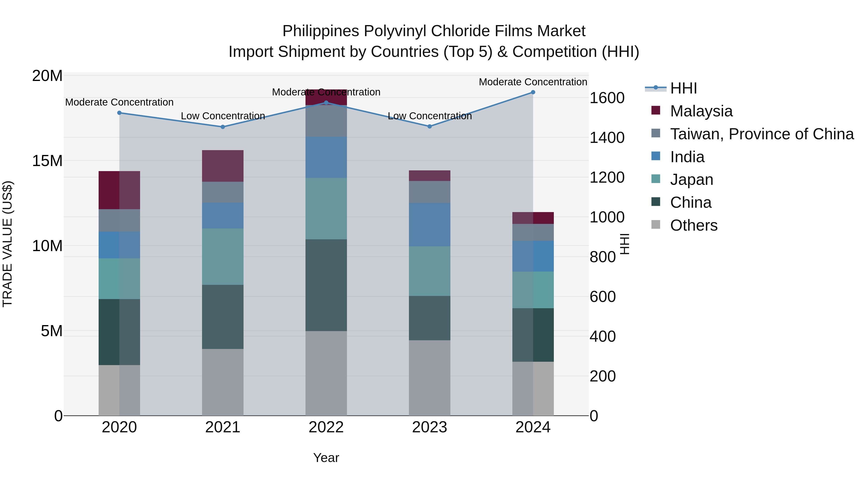Click the vertical HHI axis title
The image size is (868, 488).
point(625,244)
